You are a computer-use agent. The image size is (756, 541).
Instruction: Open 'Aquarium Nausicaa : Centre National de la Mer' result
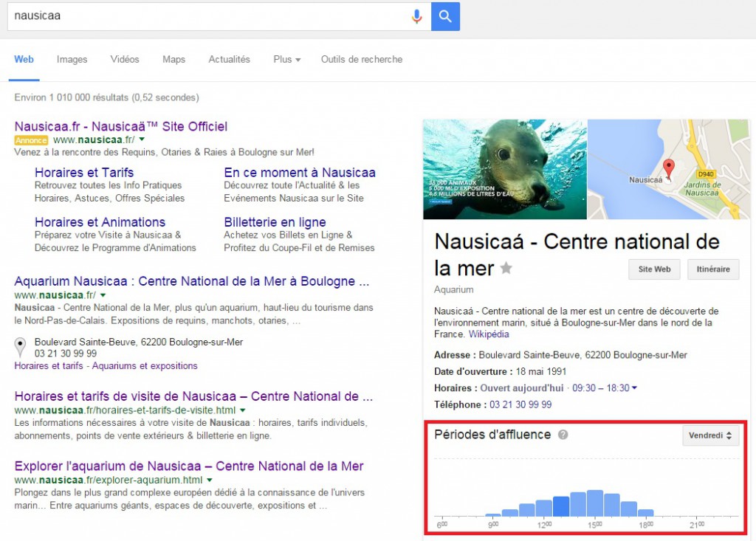click(192, 281)
